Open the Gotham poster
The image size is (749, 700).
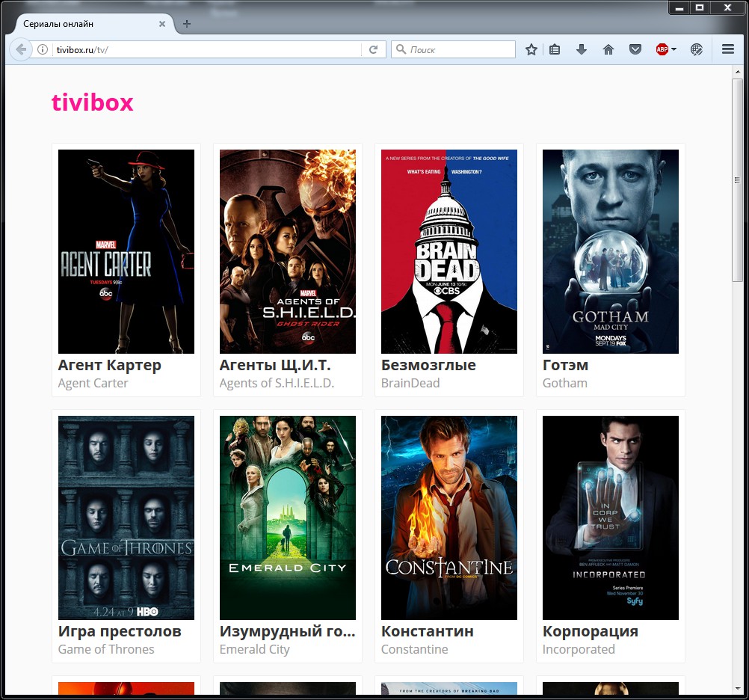tap(611, 251)
